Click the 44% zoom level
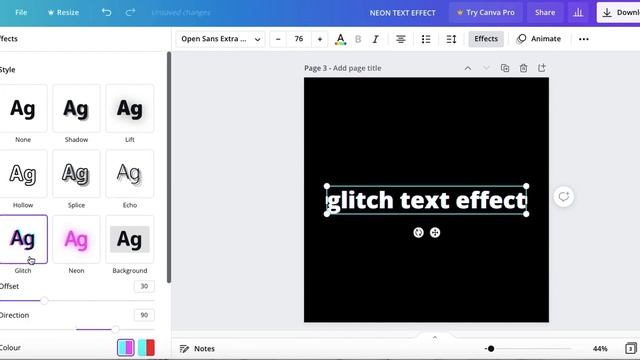Screen dimensions: 640x360 click(x=600, y=349)
